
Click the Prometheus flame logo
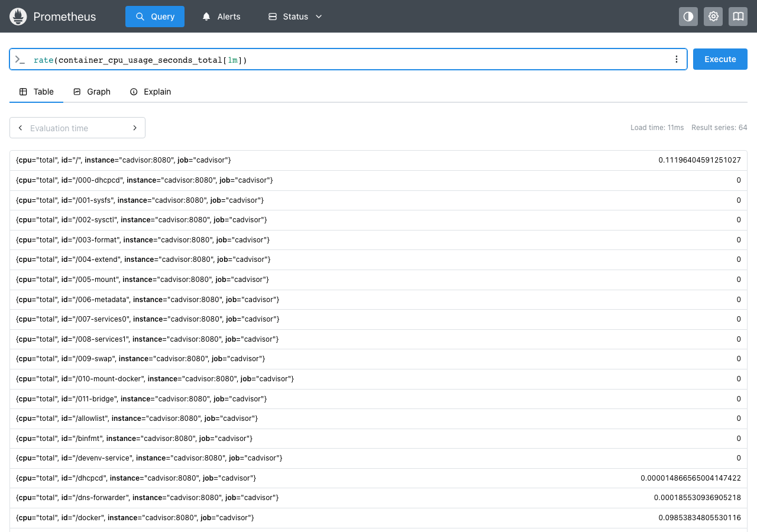tap(18, 17)
